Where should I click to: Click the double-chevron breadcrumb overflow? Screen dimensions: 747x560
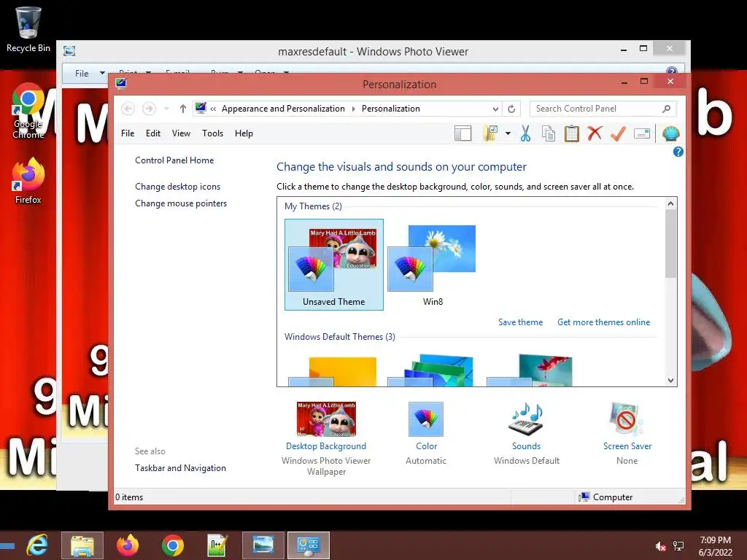(x=213, y=109)
